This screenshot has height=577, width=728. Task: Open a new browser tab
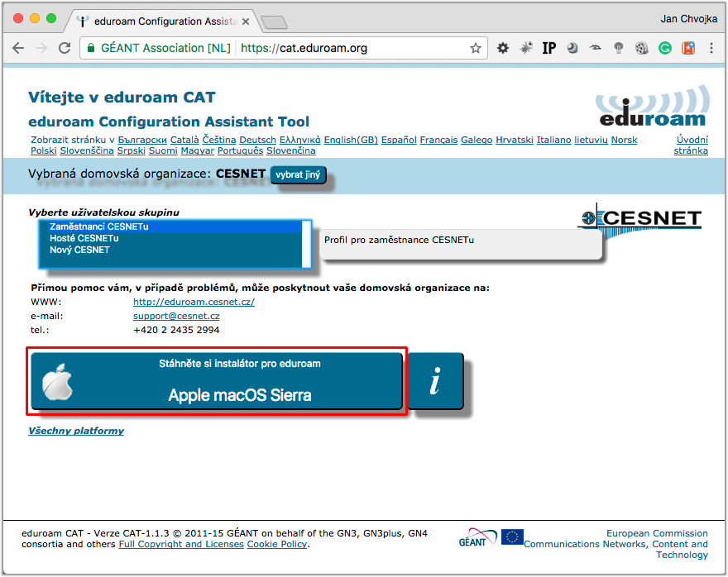pyautogui.click(x=274, y=21)
